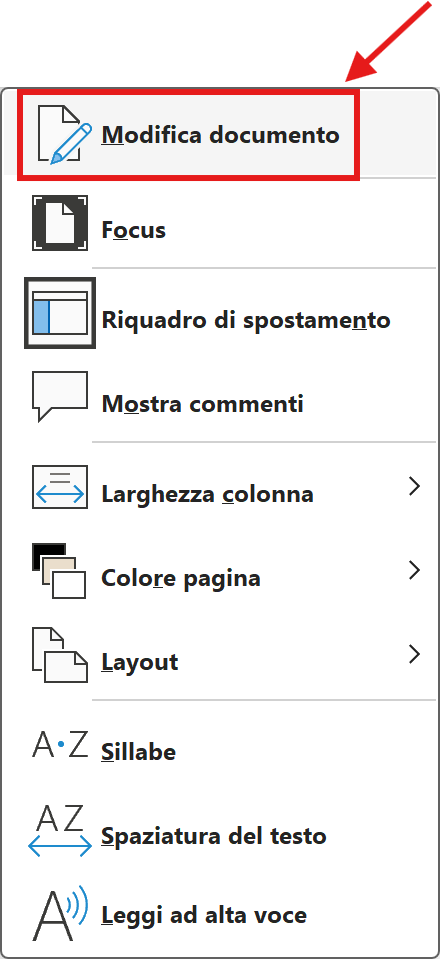Toggle Riquadro di spostamento text label

(x=245, y=320)
